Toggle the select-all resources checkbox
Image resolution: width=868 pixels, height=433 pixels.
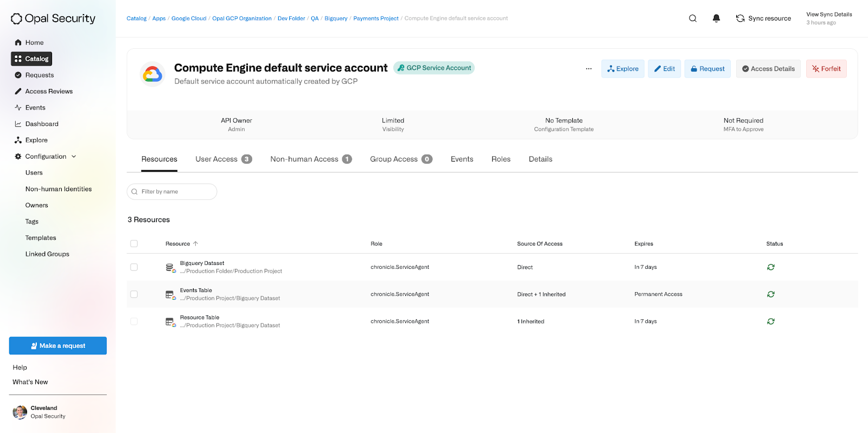click(x=134, y=244)
